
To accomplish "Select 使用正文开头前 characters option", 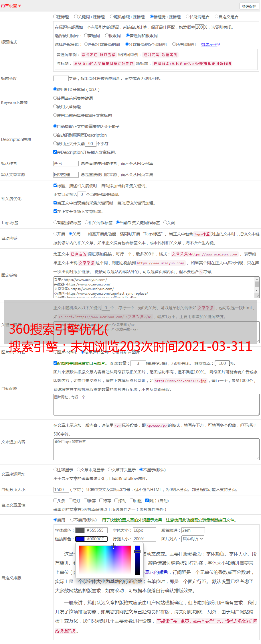I will pyautogui.click(x=55, y=143).
